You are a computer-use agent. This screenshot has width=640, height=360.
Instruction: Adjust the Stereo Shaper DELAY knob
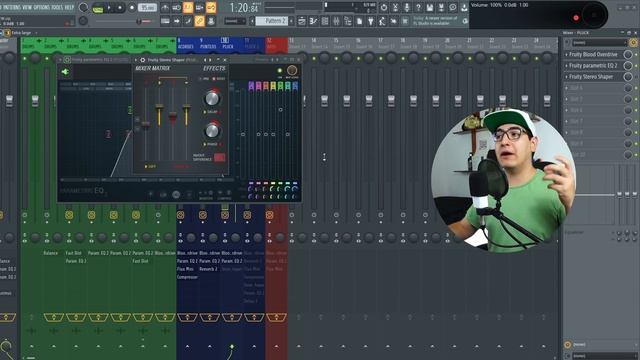212,98
